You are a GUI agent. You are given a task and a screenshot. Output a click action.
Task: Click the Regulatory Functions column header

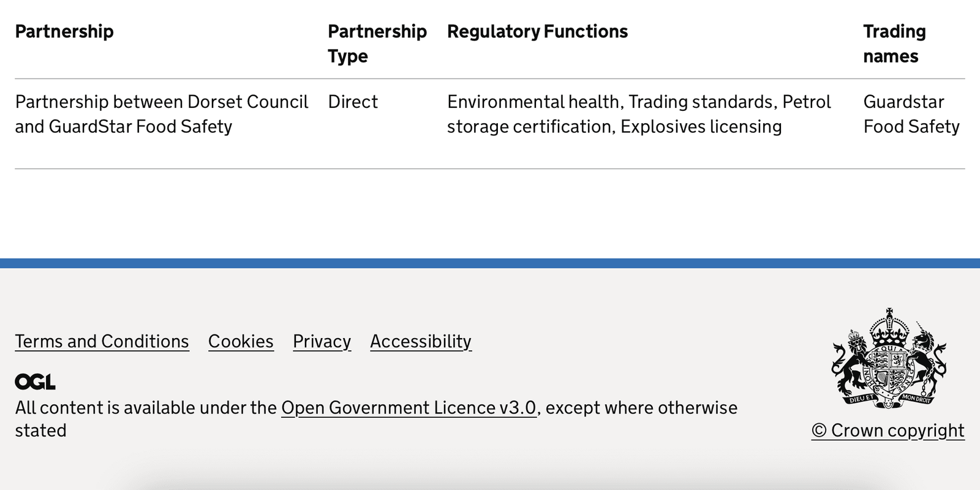537,31
